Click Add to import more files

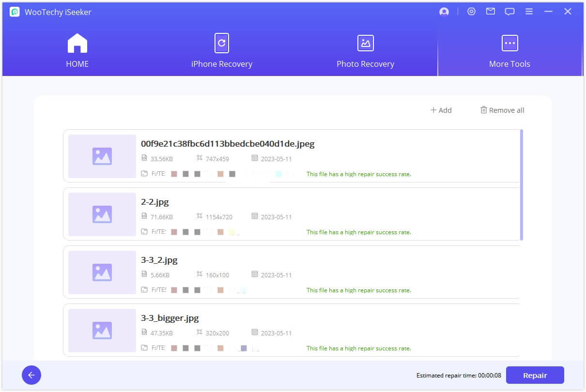pyautogui.click(x=441, y=110)
